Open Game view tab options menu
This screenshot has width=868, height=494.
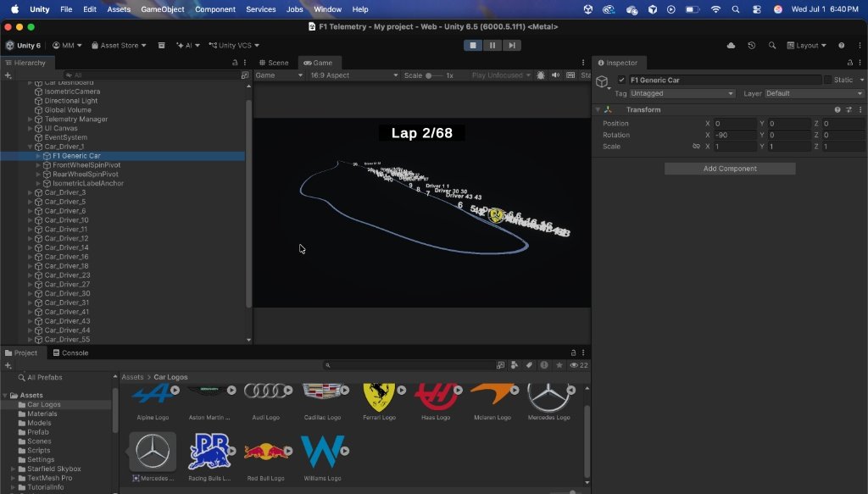point(583,63)
